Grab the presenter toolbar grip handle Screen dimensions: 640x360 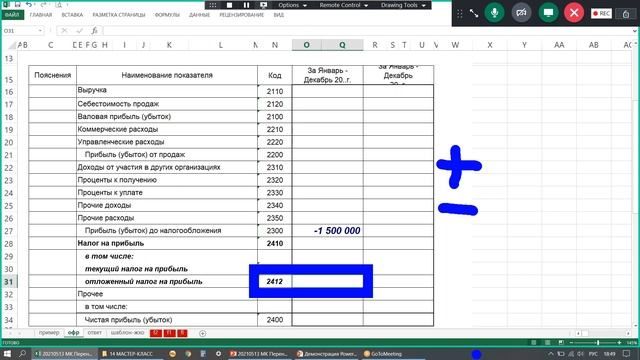pyautogui.click(x=213, y=5)
